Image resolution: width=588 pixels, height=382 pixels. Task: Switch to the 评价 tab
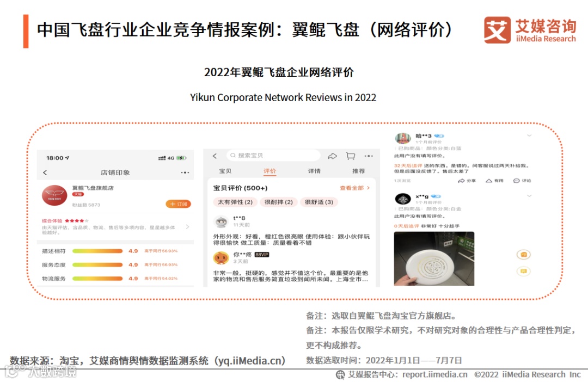click(x=269, y=171)
